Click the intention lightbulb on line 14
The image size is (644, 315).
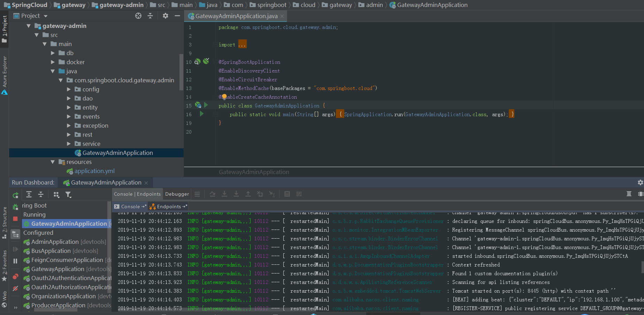[224, 97]
